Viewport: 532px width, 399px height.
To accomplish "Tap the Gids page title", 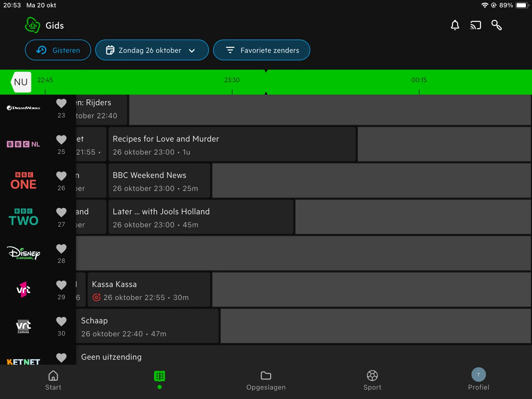I will point(54,25).
